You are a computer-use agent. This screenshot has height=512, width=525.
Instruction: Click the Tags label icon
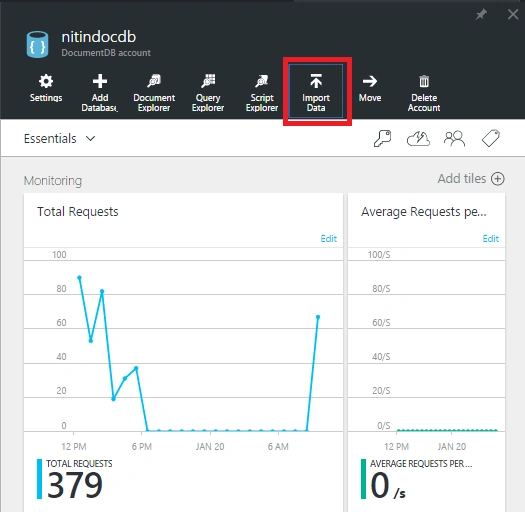point(491,139)
